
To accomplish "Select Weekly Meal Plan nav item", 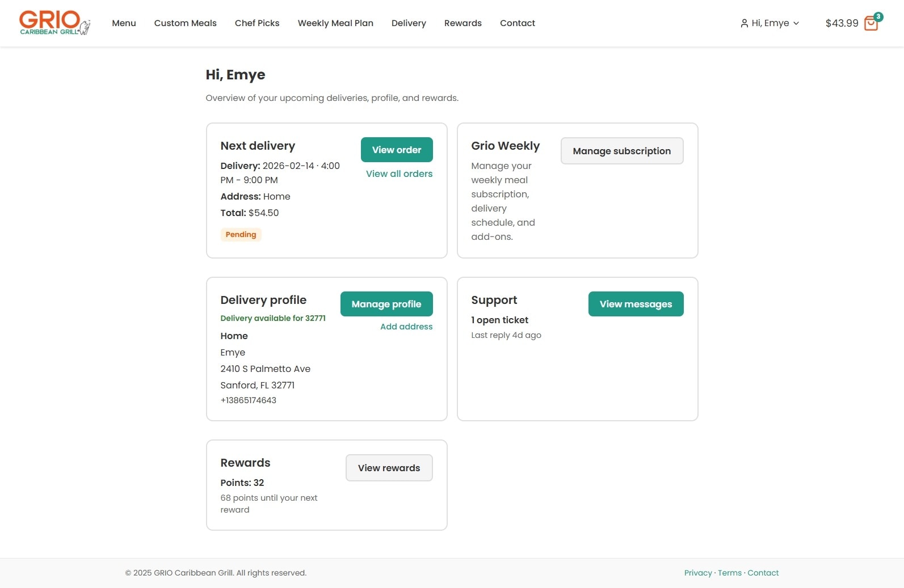I will pyautogui.click(x=335, y=23).
